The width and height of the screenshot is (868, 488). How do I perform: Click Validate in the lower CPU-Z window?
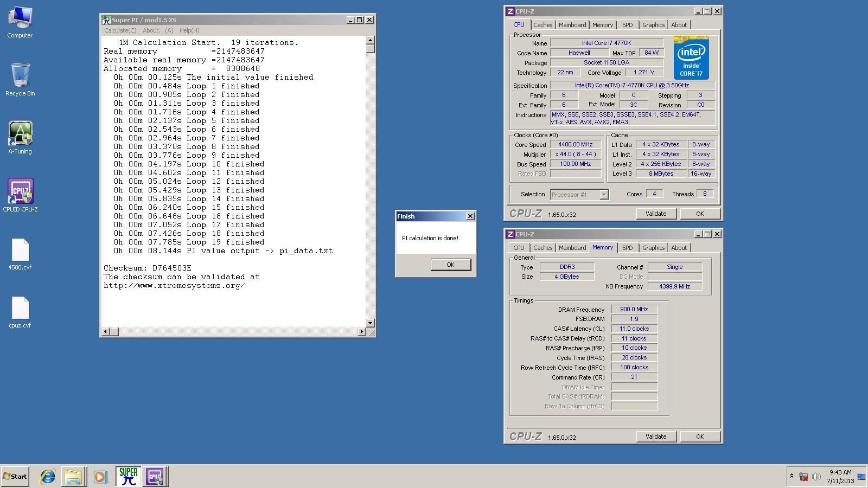[656, 436]
